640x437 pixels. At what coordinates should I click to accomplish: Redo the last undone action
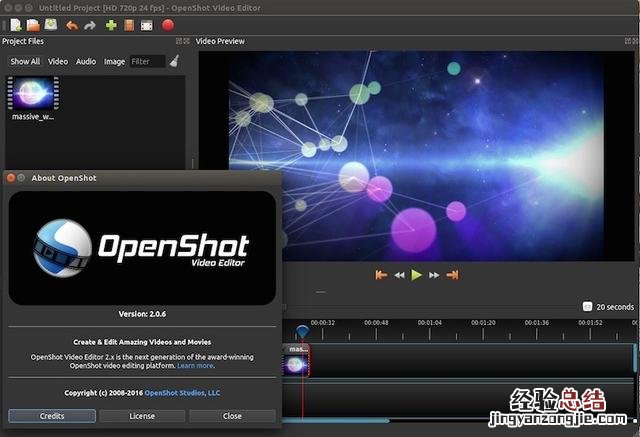[90, 25]
